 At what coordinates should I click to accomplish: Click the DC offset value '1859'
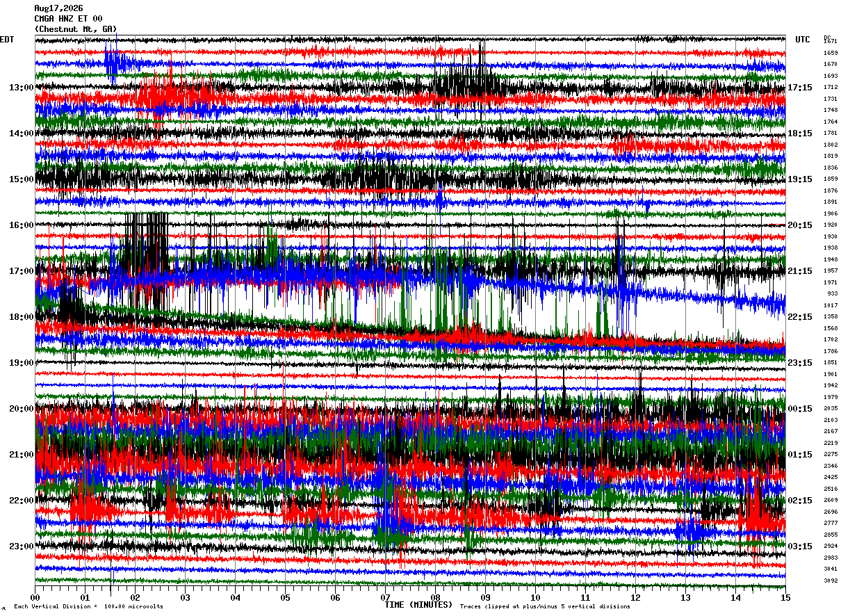(x=831, y=179)
